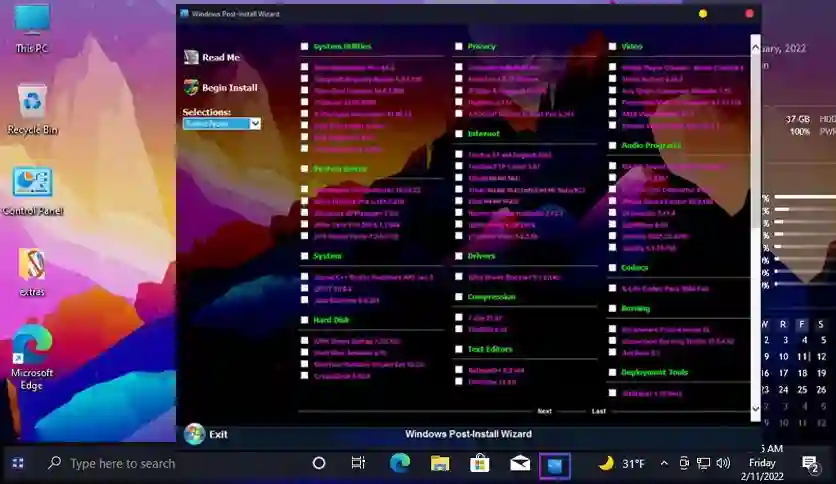Image resolution: width=836 pixels, height=484 pixels.
Task: Open This PC desktop icon
Action: coord(32,20)
